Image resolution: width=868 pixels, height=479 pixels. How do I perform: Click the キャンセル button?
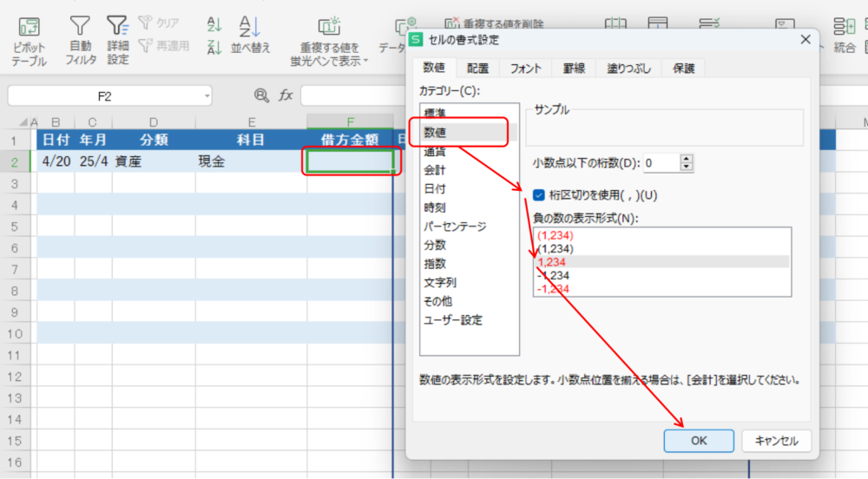click(776, 441)
